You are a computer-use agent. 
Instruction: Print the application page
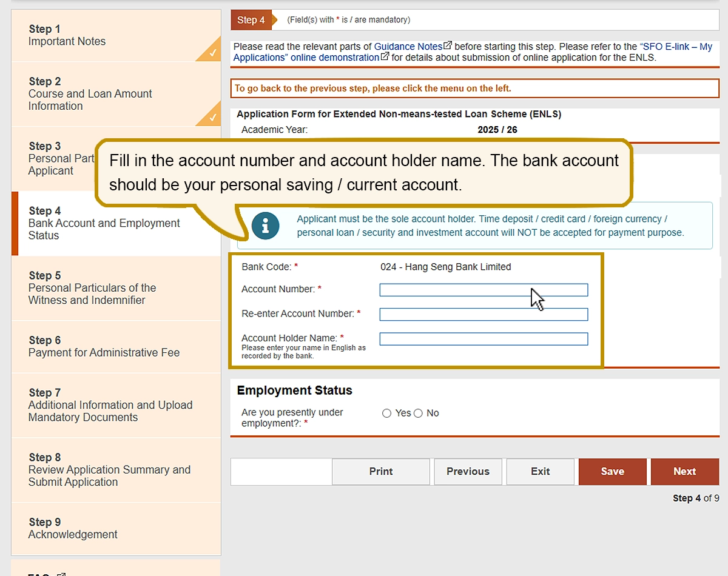coord(381,472)
